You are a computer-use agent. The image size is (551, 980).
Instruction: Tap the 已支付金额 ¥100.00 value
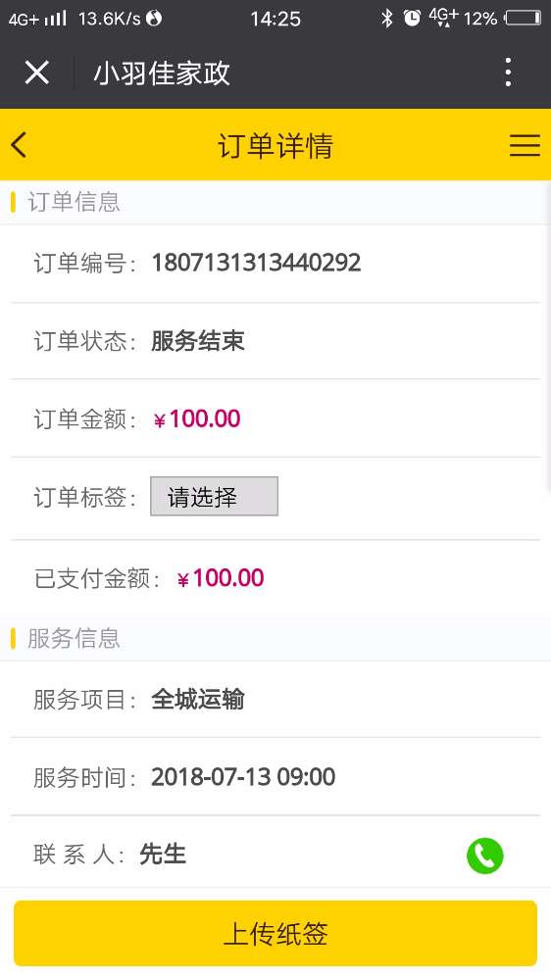221,578
